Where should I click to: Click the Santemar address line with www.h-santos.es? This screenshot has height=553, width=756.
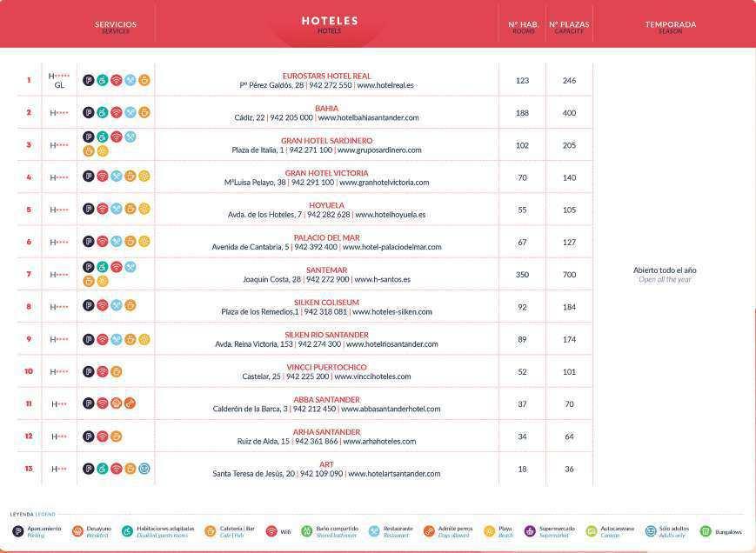coord(327,279)
